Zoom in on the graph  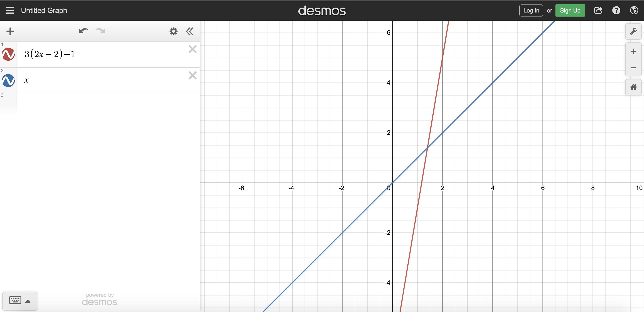(x=633, y=51)
